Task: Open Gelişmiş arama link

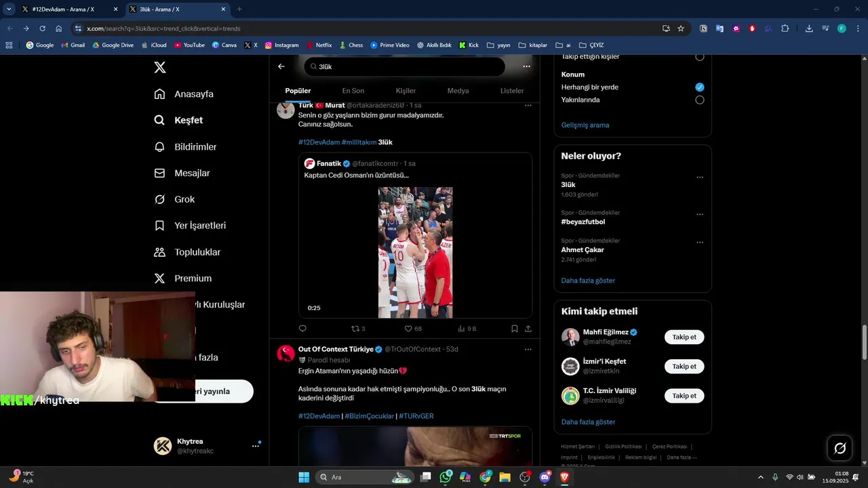Action: [x=585, y=125]
